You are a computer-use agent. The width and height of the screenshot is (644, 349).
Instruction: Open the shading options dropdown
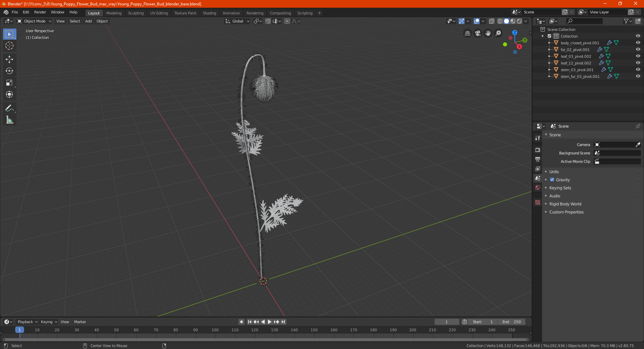click(x=526, y=21)
